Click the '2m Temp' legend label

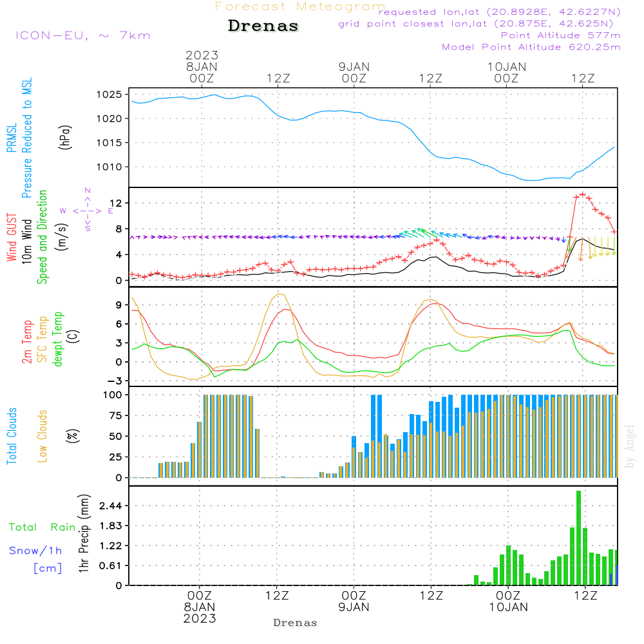26,342
